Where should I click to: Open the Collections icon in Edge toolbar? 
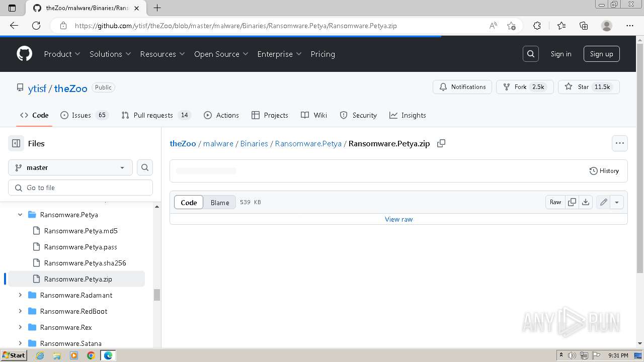tap(584, 26)
